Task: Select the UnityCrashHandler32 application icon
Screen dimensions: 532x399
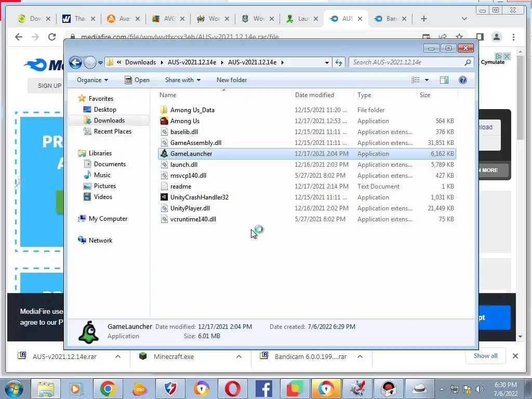Action: (x=164, y=197)
